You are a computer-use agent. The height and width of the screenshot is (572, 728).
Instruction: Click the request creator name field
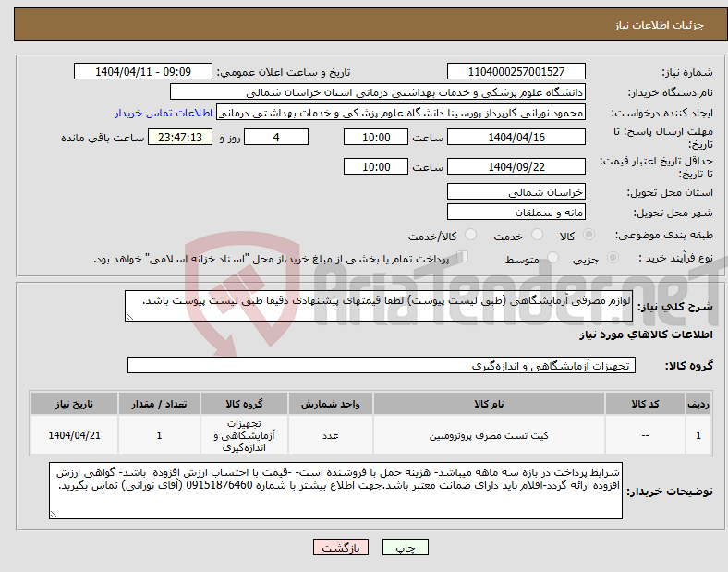point(401,113)
